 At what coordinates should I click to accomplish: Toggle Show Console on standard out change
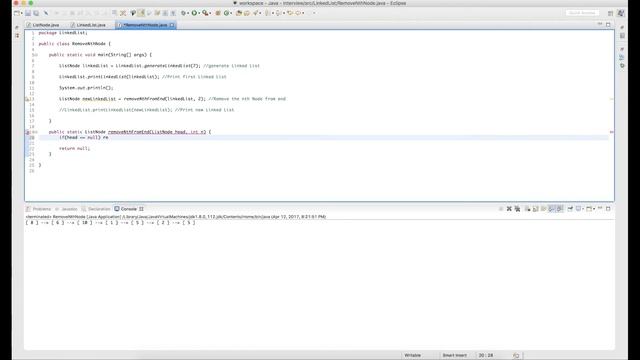[552, 209]
